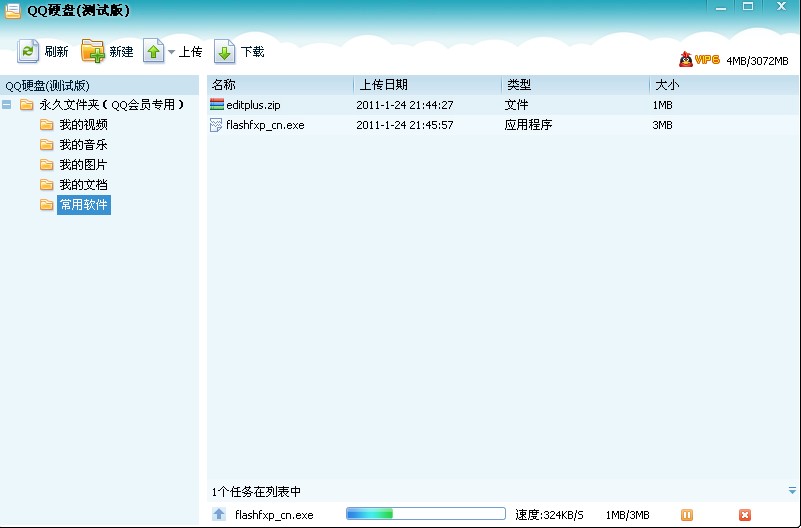Screen dimensions: 801x528
Task: Pause the flashfxp_cn.exe upload
Action: pos(687,515)
